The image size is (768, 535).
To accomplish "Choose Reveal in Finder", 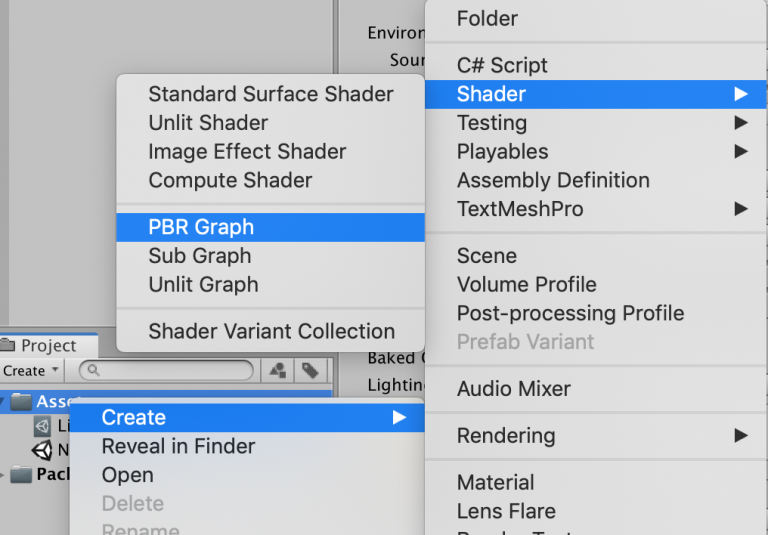I will (x=247, y=446).
